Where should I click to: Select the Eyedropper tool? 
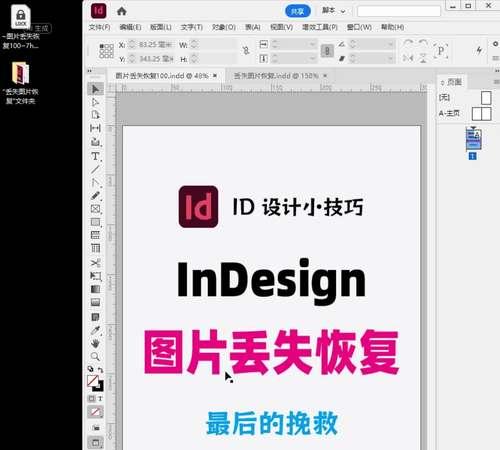tap(95, 330)
